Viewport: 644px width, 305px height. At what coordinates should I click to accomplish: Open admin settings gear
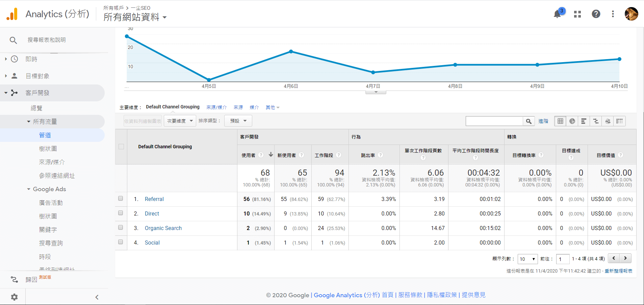point(14,297)
